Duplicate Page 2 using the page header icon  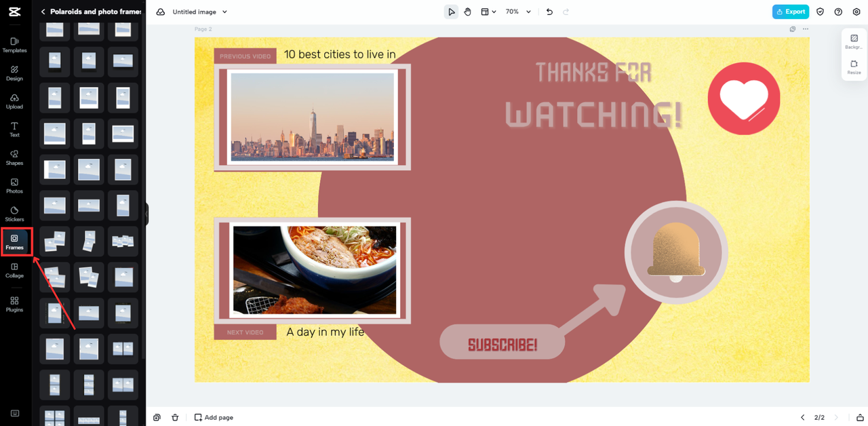[x=793, y=29]
